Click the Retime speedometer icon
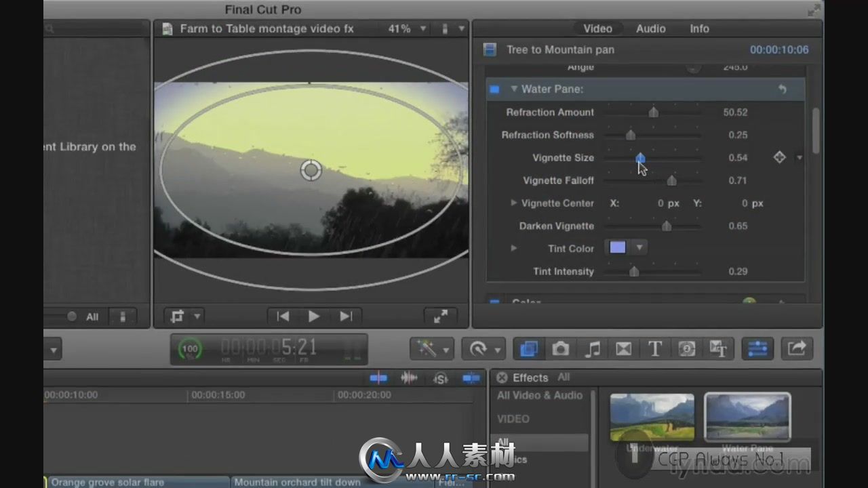868x488 pixels. [478, 348]
